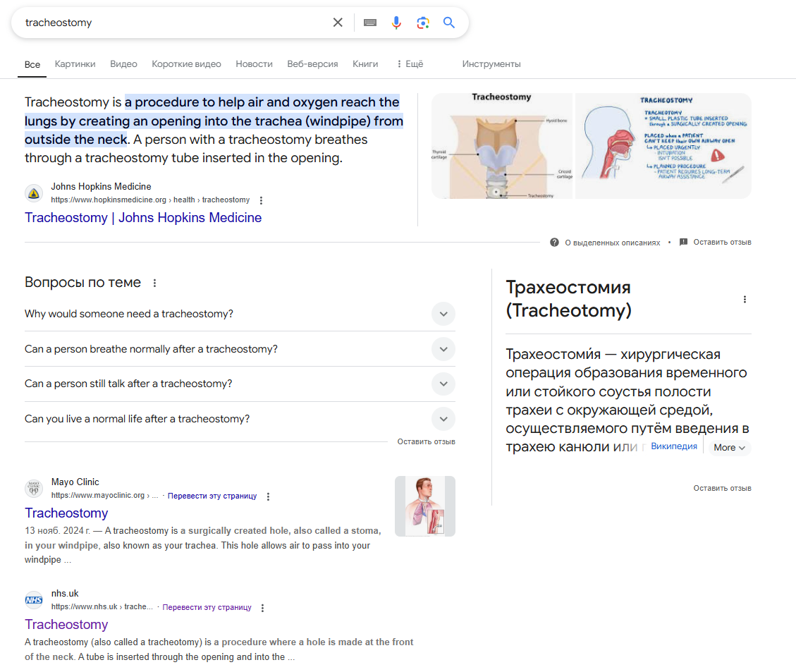
Task: Open three-dot menu for Johns Hopkins result
Action: click(261, 200)
